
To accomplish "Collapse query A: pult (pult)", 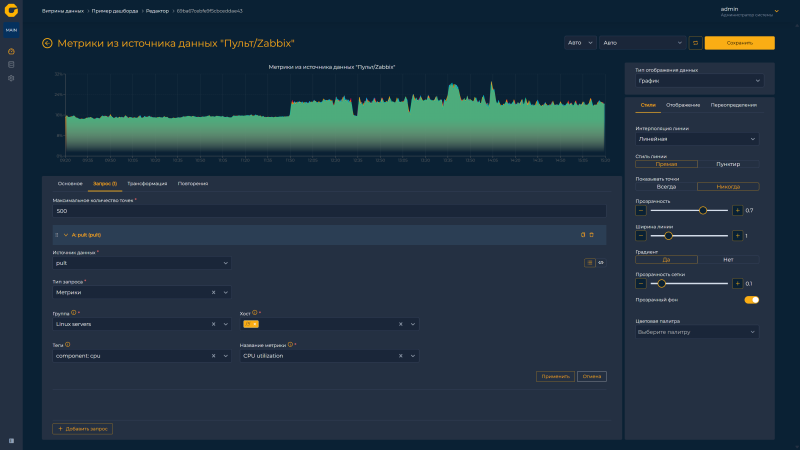I will pyautogui.click(x=66, y=235).
